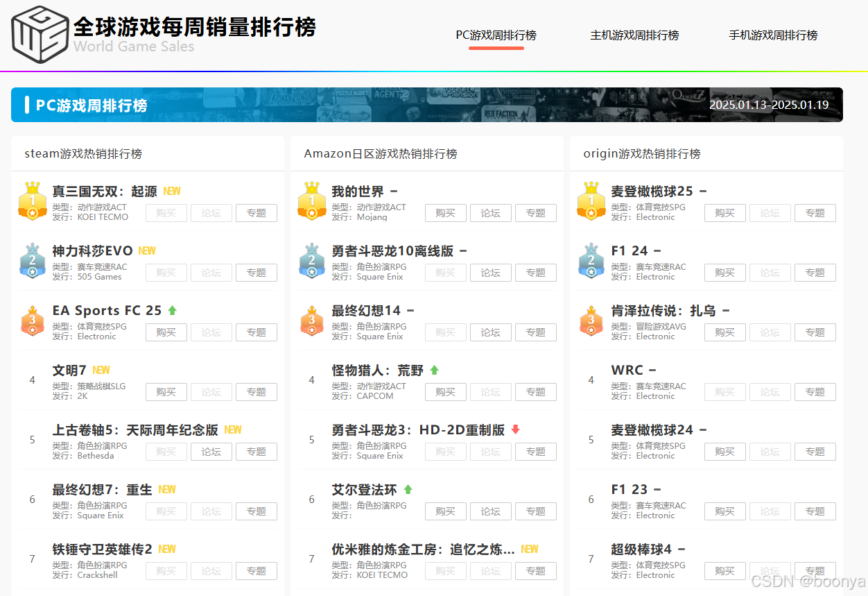Click 购买 for 文明7
This screenshot has width=868, height=596.
tap(166, 392)
